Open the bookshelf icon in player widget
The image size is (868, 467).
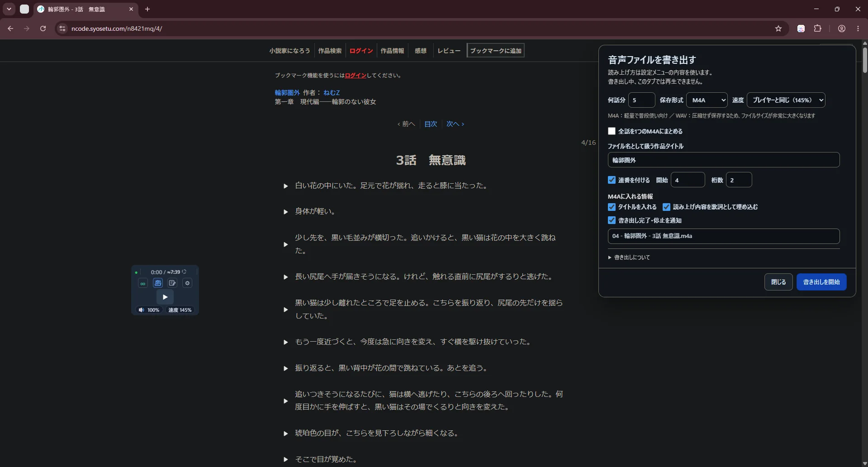point(158,283)
